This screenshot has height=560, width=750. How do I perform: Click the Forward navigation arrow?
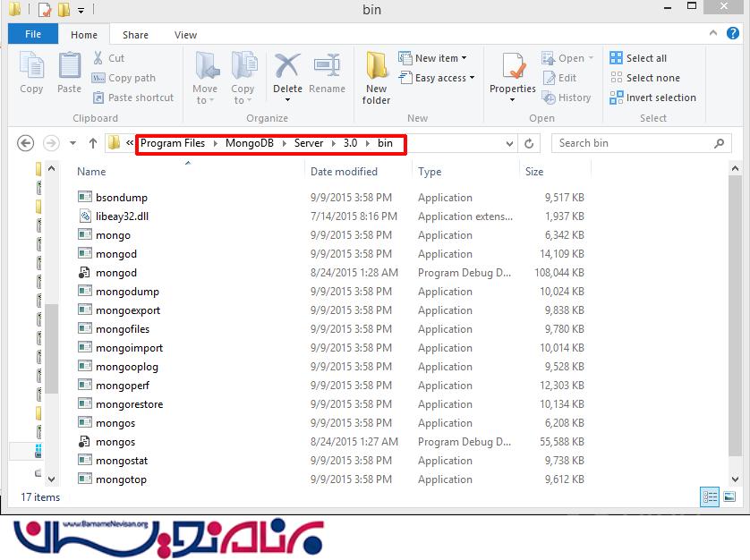point(51,143)
